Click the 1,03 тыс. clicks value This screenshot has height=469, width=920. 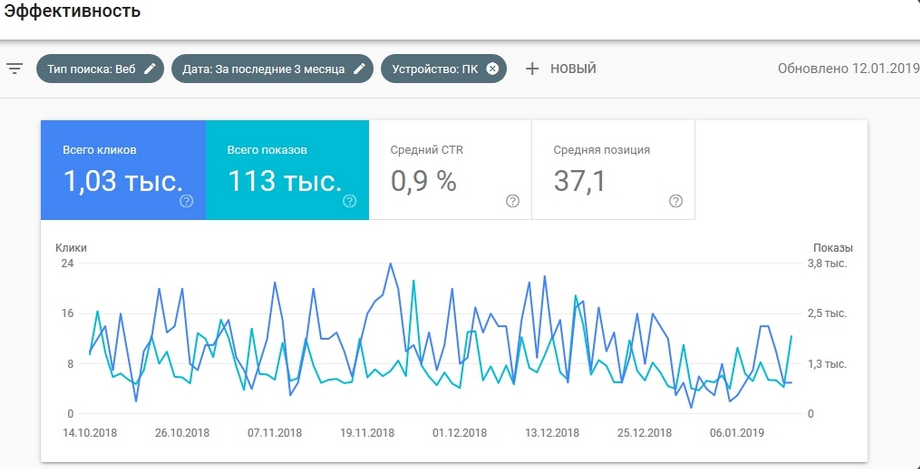[123, 181]
